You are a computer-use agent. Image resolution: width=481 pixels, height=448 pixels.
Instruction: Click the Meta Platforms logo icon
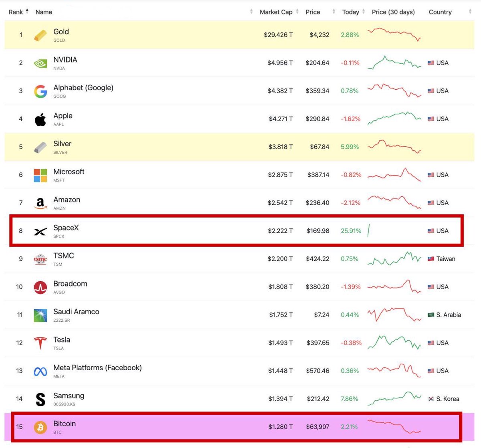(x=40, y=372)
